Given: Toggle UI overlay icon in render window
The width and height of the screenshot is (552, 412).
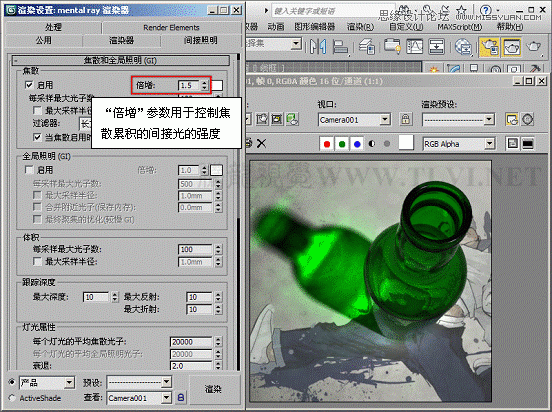Looking at the screenshot, I should (513, 143).
